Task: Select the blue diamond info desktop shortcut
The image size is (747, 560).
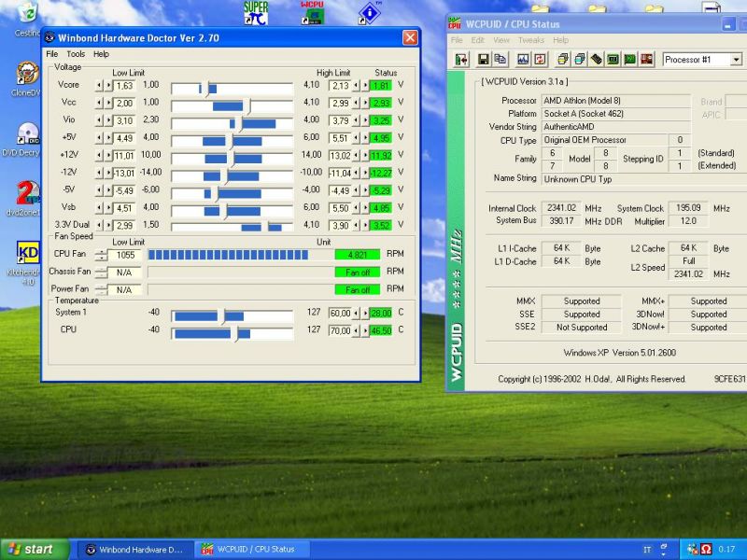Action: (369, 13)
